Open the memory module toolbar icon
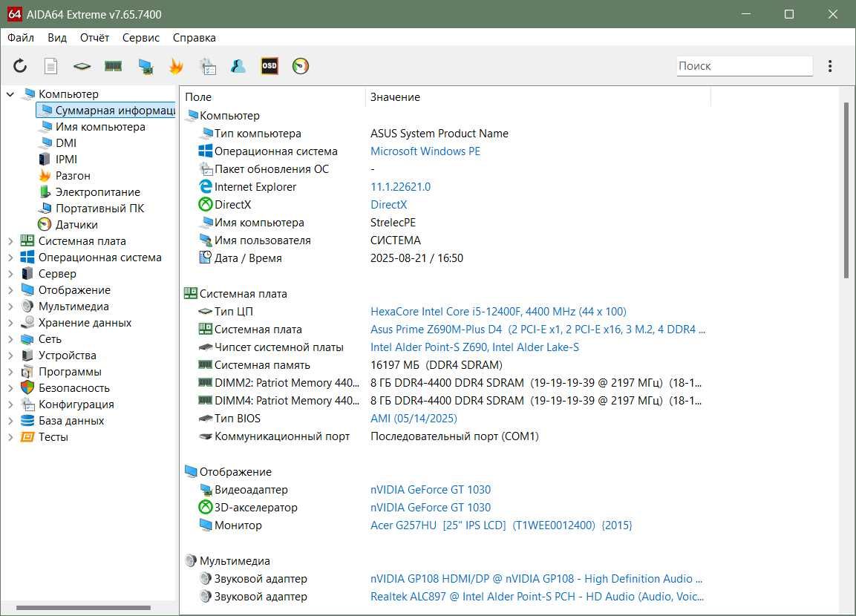Screen dimensions: 856x616 coord(113,66)
